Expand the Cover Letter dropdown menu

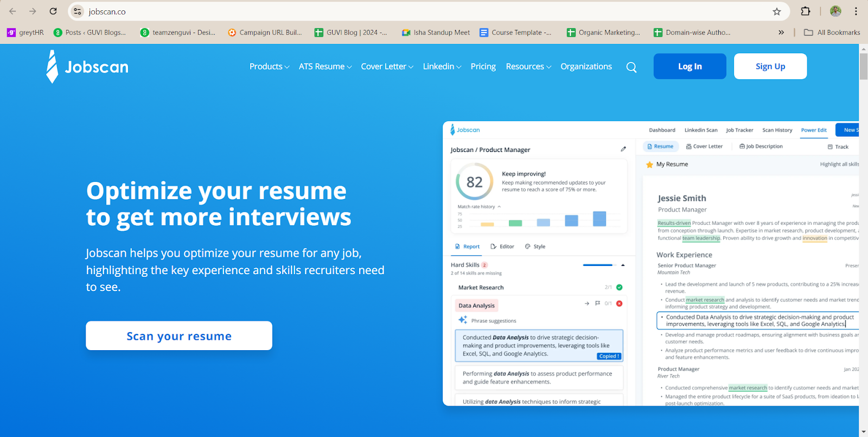387,66
